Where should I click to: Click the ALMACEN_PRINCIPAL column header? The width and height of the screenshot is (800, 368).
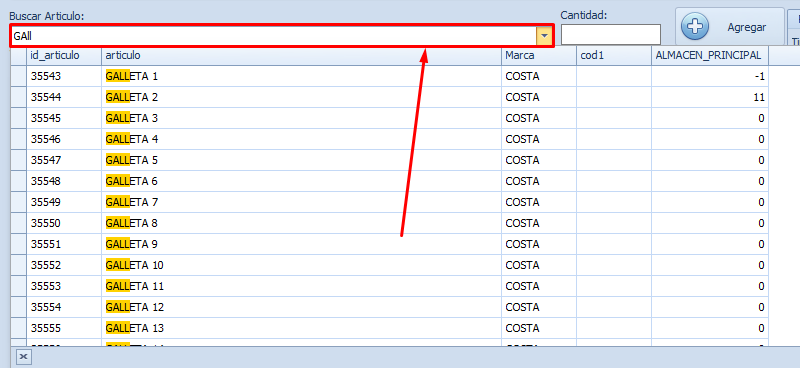click(710, 55)
